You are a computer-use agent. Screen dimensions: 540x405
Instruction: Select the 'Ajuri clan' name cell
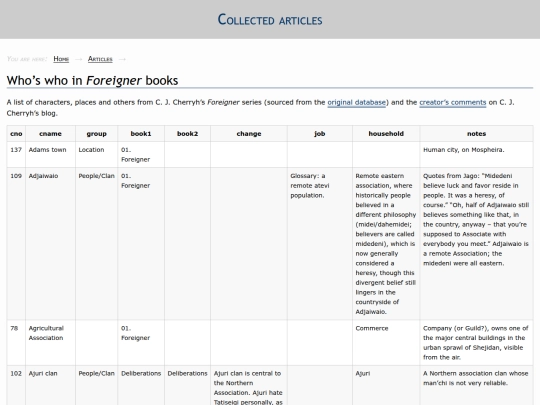(50, 385)
